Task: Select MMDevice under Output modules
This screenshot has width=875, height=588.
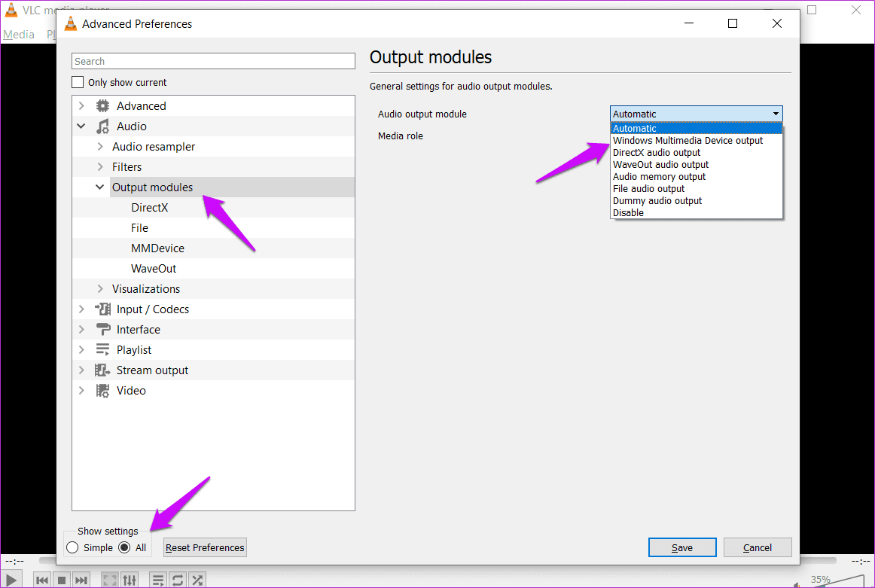Action: (157, 248)
